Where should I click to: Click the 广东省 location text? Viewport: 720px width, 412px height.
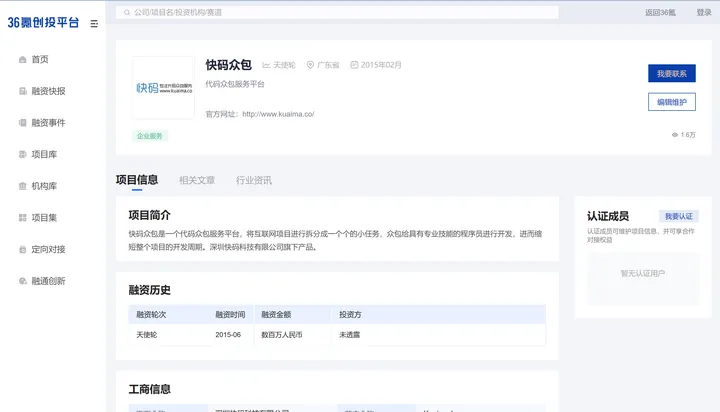coord(328,65)
